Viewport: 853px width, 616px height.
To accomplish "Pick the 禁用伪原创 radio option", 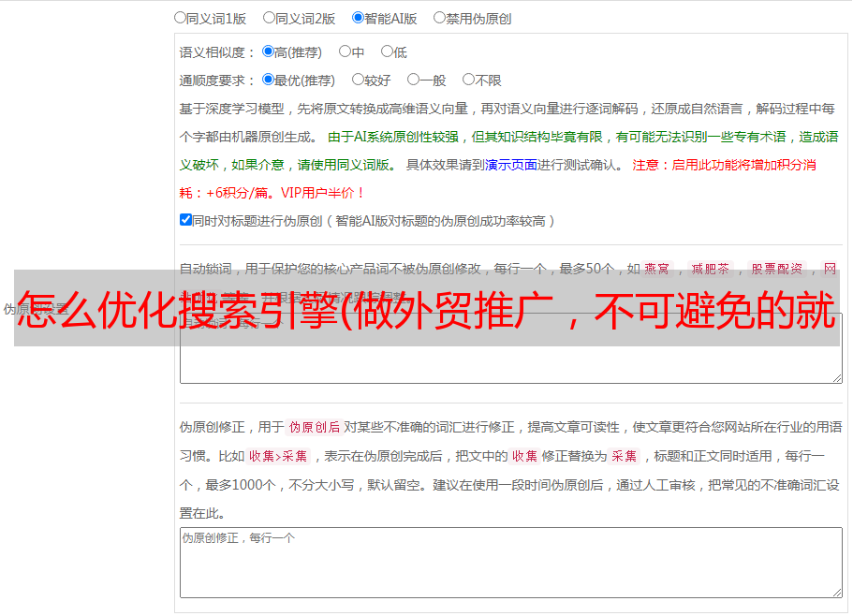I will (439, 18).
